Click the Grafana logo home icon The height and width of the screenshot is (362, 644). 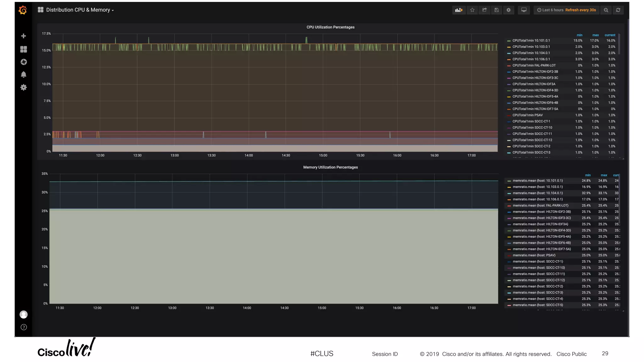(23, 10)
